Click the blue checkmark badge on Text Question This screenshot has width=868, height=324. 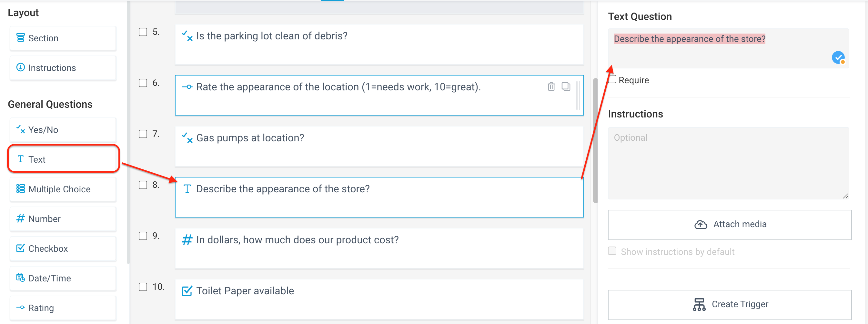(839, 58)
